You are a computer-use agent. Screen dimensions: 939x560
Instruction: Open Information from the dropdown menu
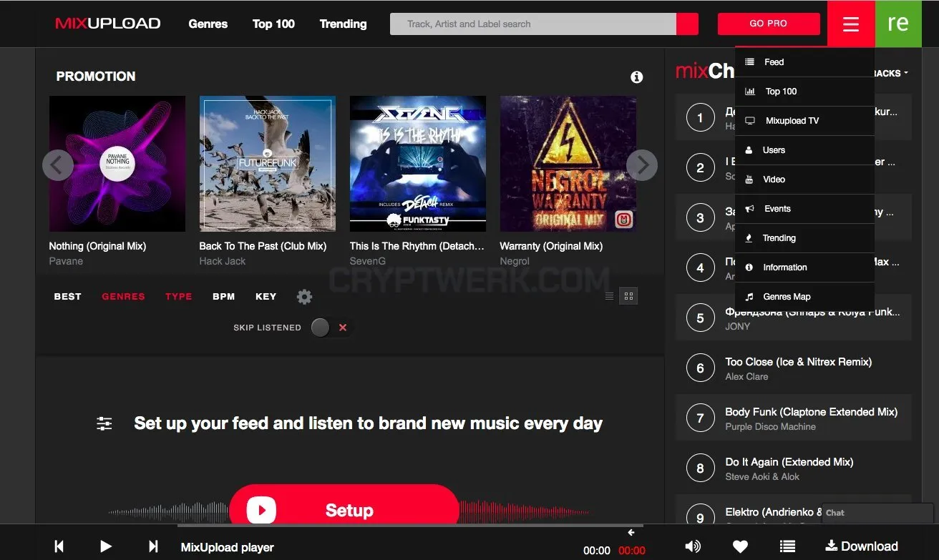point(804,267)
